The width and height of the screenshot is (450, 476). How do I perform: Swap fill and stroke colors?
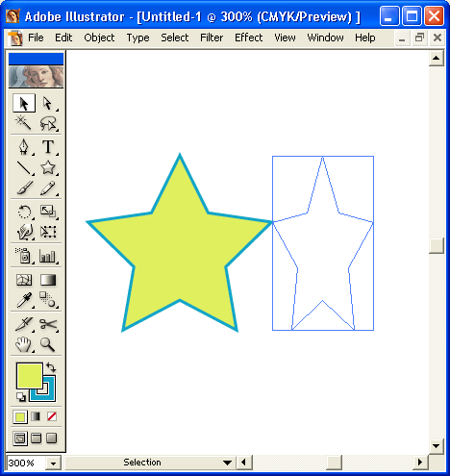tap(51, 367)
